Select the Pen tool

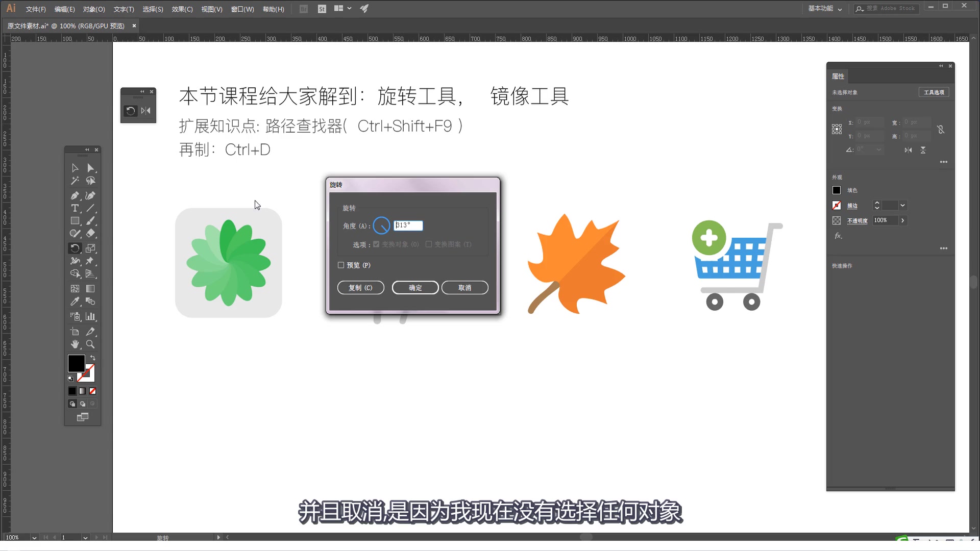[x=75, y=195]
